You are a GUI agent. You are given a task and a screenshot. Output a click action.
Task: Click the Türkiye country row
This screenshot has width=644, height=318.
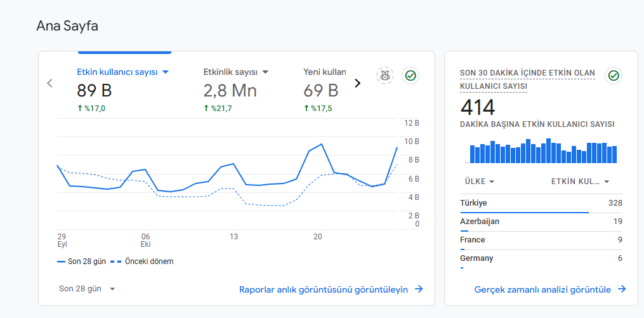point(541,203)
